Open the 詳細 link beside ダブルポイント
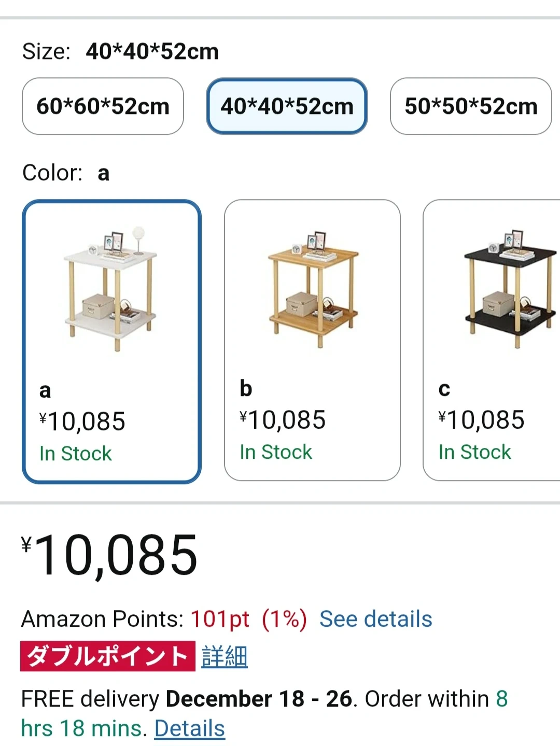560x746 pixels. coord(224,656)
